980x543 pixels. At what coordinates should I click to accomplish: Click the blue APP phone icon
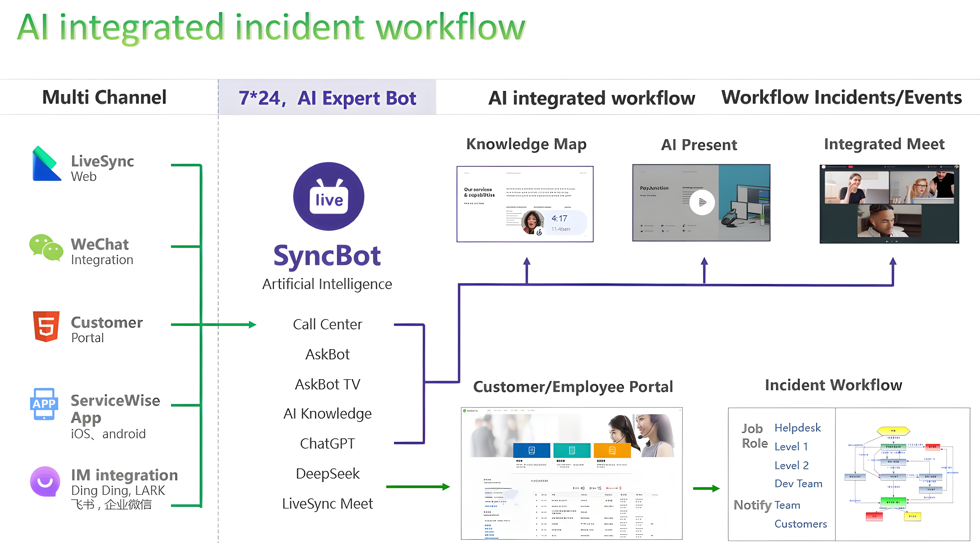44,404
